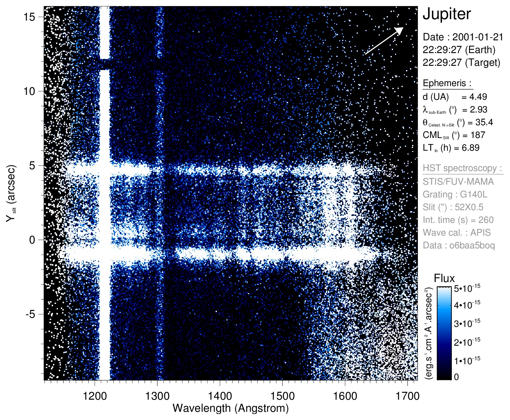Click the Wavelength (Angstrom) axis label
The height and width of the screenshot is (420, 510).
pyautogui.click(x=230, y=408)
